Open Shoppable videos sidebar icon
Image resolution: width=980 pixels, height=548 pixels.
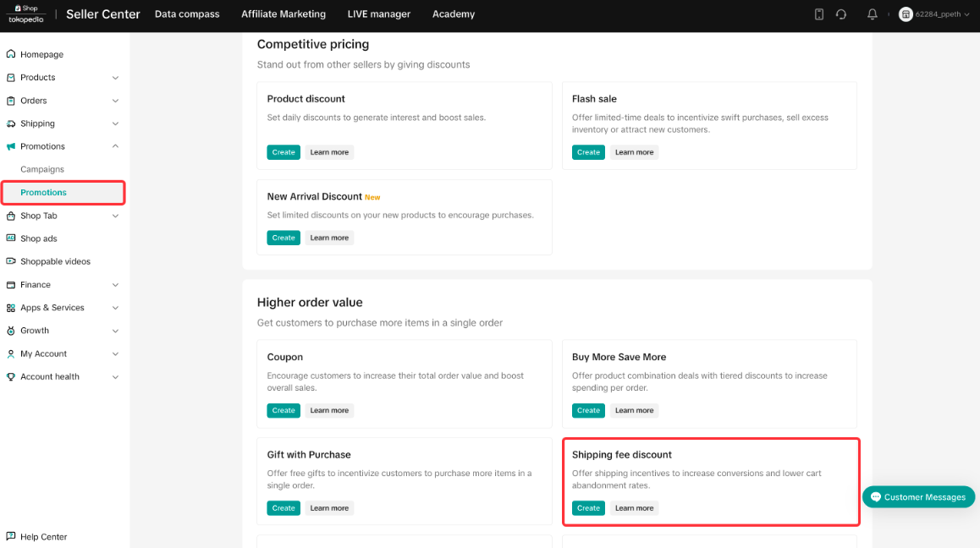point(11,261)
